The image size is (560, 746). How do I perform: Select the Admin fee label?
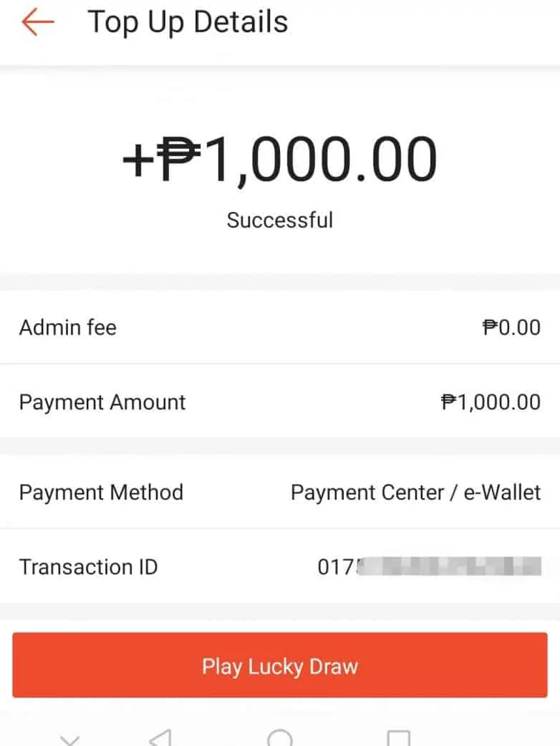(x=68, y=328)
